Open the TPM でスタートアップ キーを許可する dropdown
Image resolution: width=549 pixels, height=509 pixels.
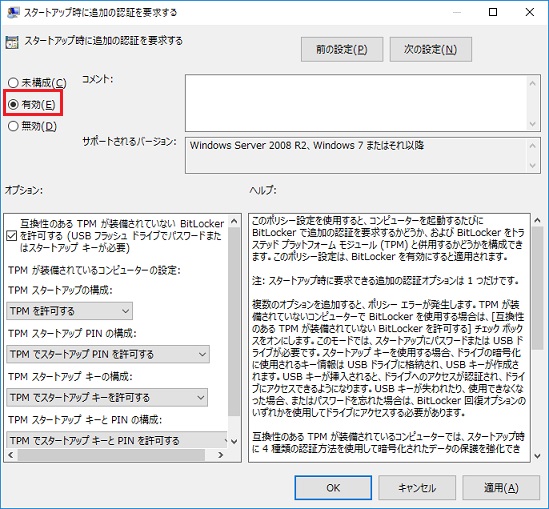click(107, 397)
